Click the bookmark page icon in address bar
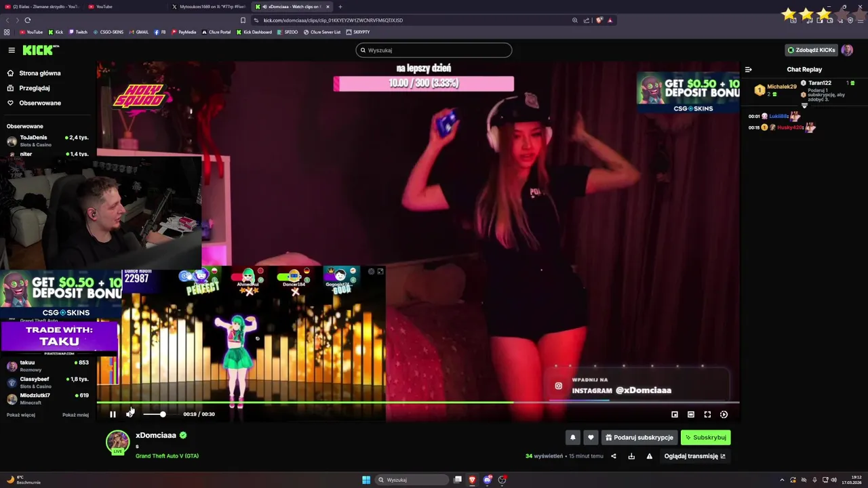 coord(243,20)
